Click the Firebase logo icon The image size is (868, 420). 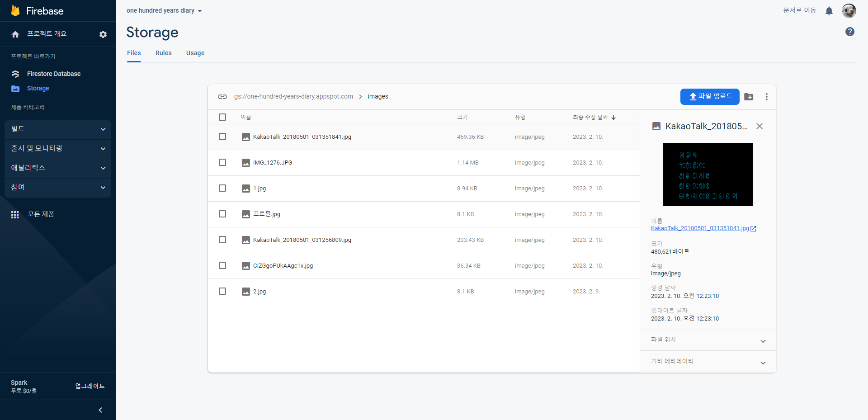[x=15, y=10]
